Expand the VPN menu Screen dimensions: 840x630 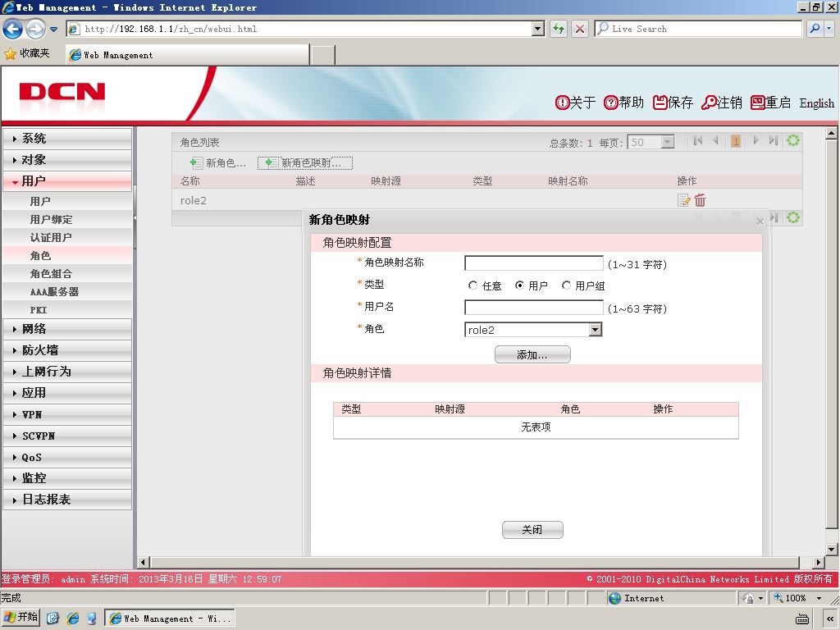coord(67,414)
